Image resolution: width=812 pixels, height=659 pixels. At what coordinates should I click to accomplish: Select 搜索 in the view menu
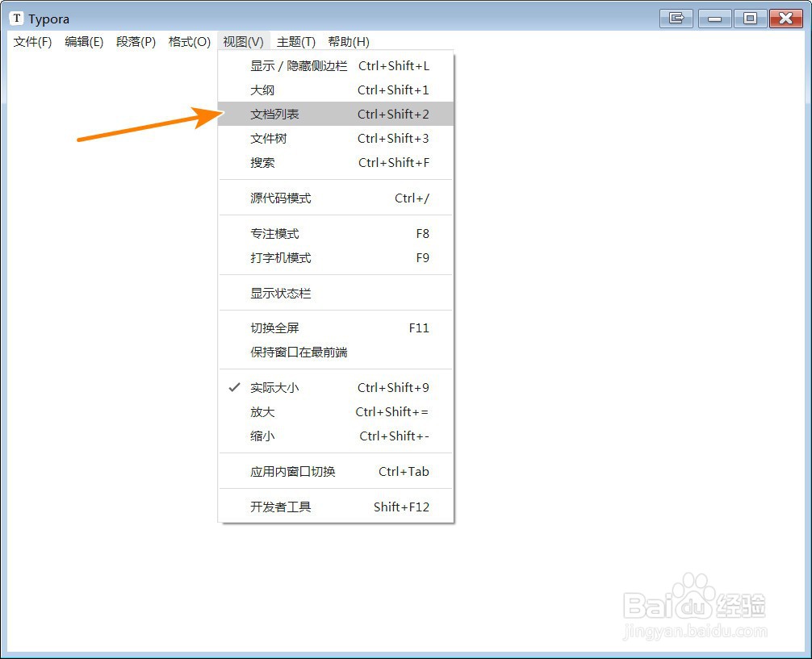[336, 163]
